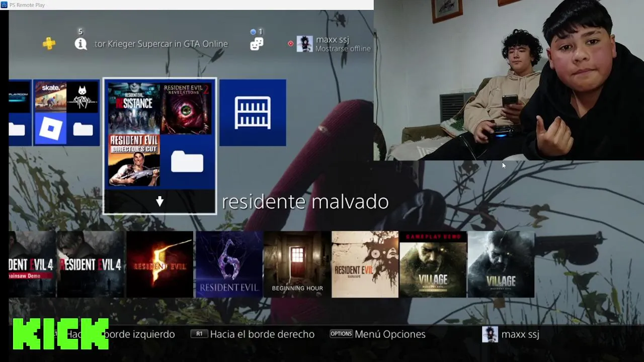
Task: Expand the residente malvado folder down arrow
Action: point(159,202)
